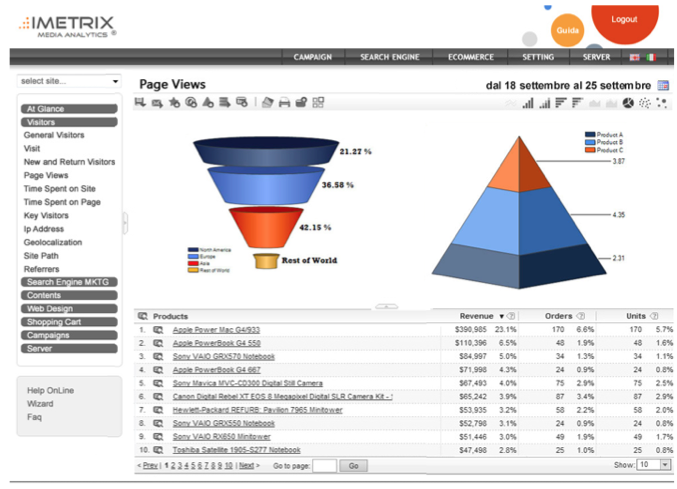This screenshot has height=489, width=677.
Task: Open the SETTING top menu
Action: 538,57
